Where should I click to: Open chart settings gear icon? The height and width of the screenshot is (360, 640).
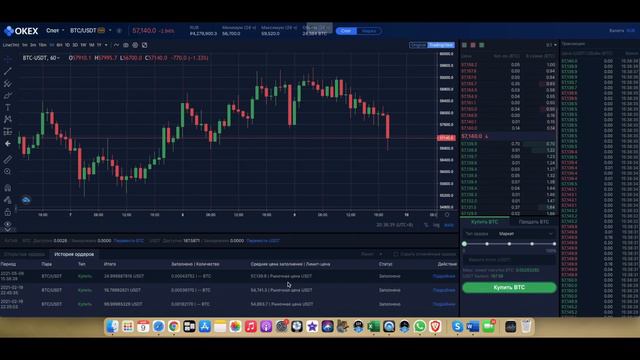pos(135,45)
